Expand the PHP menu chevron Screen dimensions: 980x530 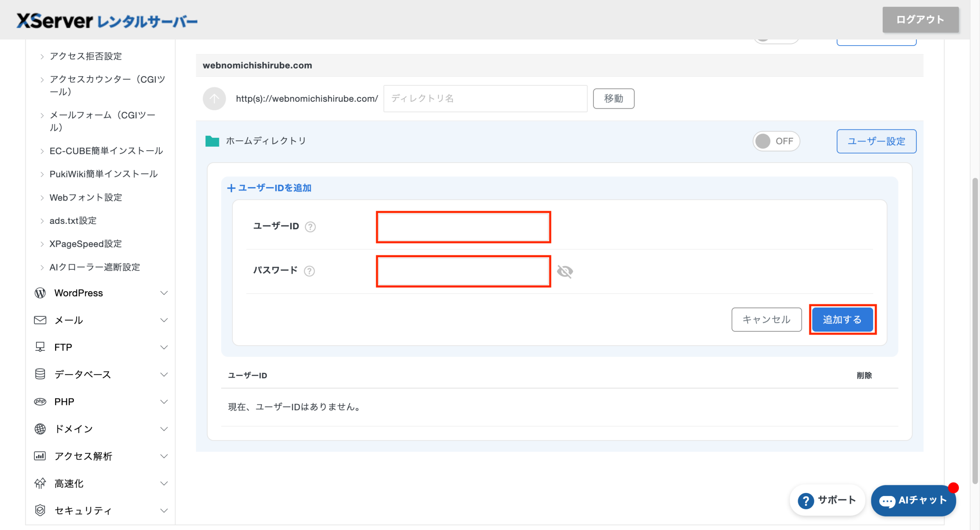(164, 401)
